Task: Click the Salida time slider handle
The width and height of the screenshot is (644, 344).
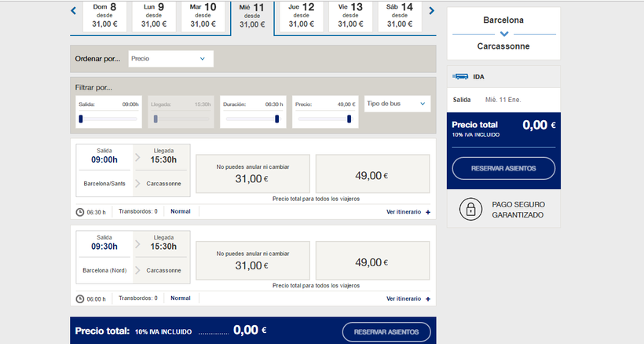Action: click(x=81, y=119)
